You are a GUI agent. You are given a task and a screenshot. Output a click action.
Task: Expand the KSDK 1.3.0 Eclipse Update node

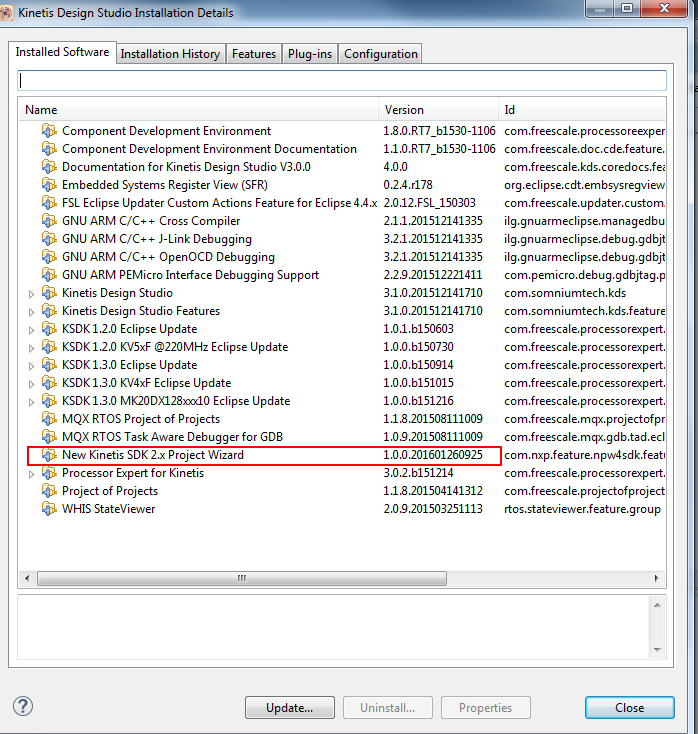tap(31, 366)
